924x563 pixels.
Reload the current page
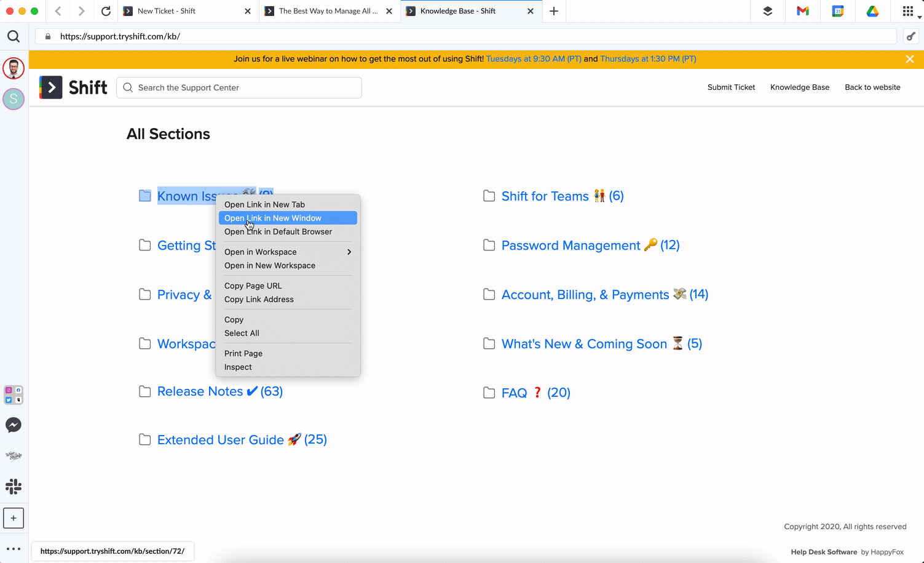coord(106,11)
